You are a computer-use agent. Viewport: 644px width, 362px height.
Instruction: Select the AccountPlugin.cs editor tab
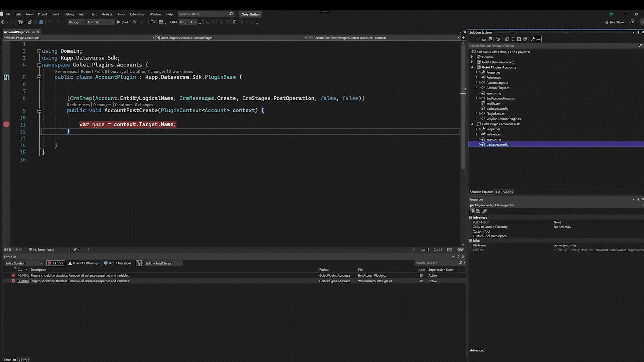[x=17, y=32]
